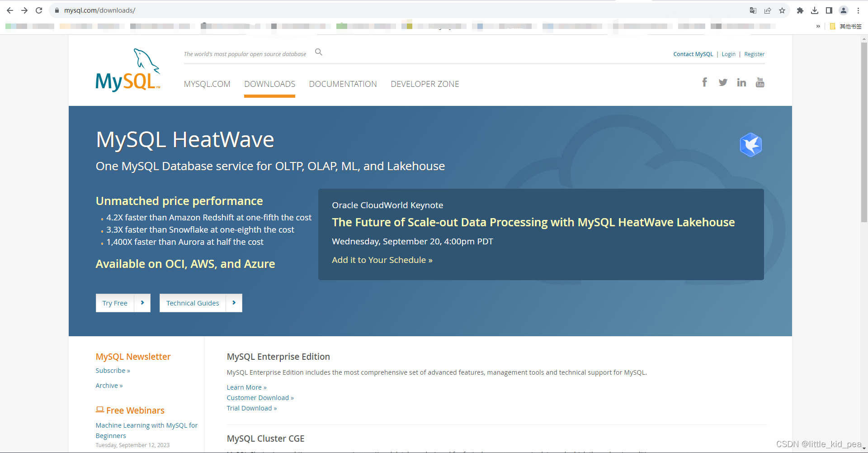This screenshot has width=868, height=453.
Task: Open The Future of Scale-out Data Processing link
Action: pyautogui.click(x=533, y=222)
